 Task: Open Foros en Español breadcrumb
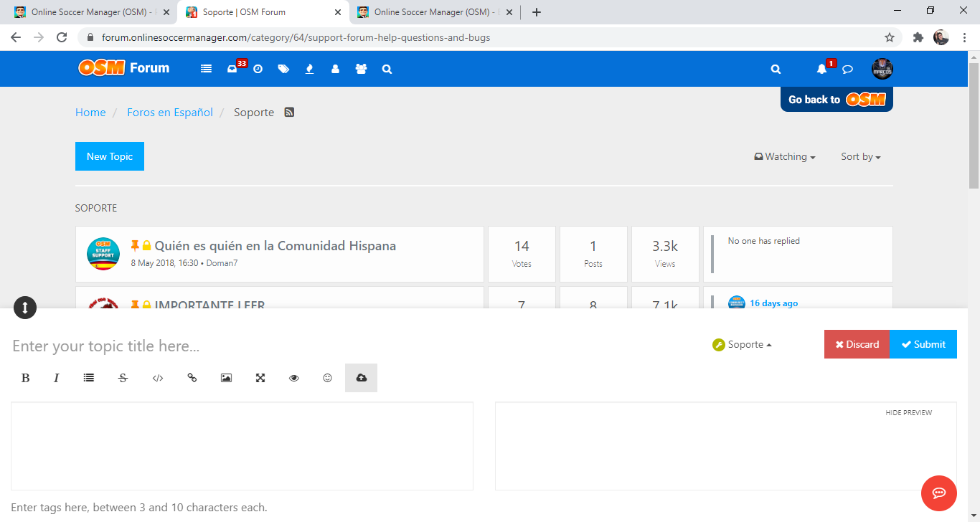coord(170,112)
